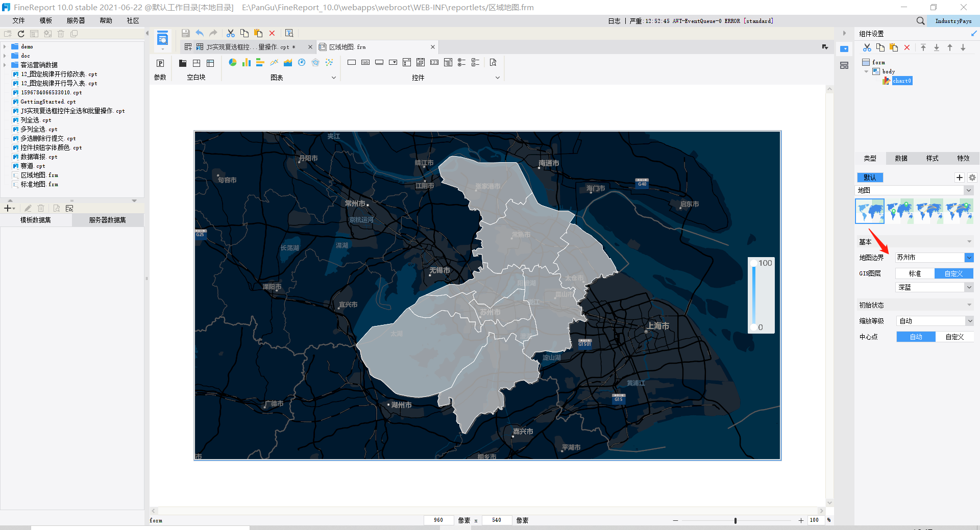Insert a line chart from the chart toolbar
980x530 pixels.
[274, 62]
